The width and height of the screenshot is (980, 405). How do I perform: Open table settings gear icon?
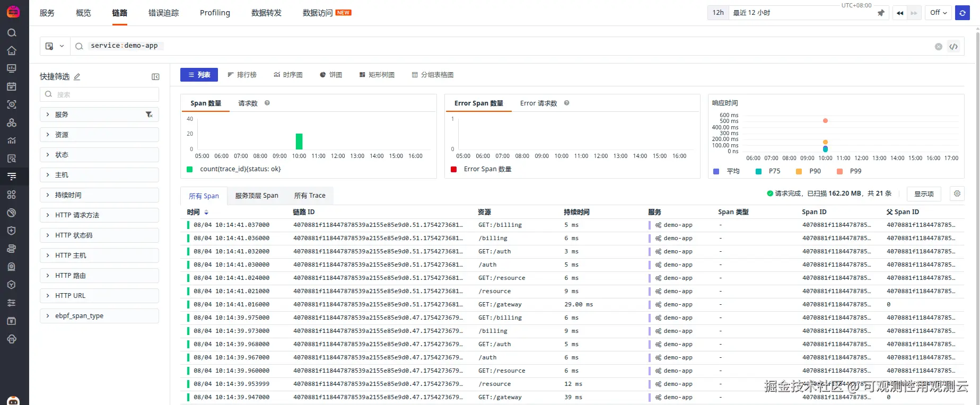point(957,193)
